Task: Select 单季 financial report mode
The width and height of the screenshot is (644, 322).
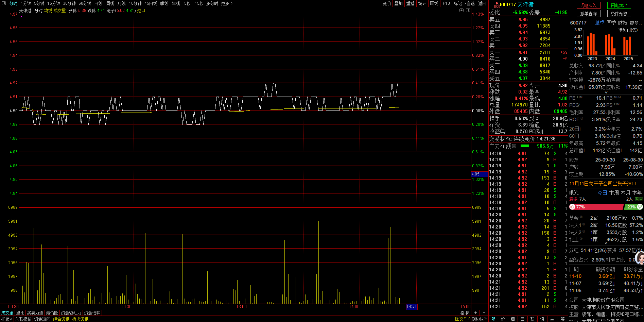Action: click(x=599, y=23)
